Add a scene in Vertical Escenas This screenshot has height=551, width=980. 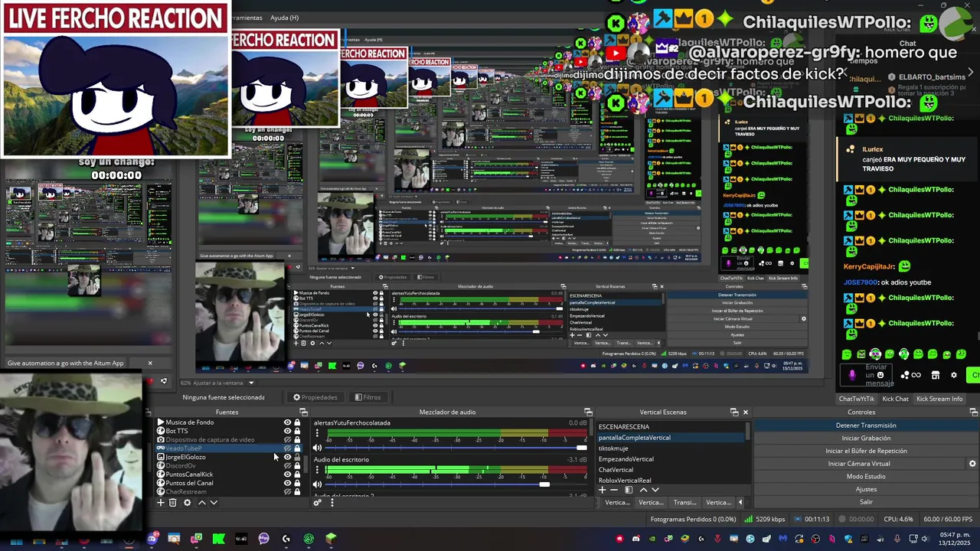(602, 490)
